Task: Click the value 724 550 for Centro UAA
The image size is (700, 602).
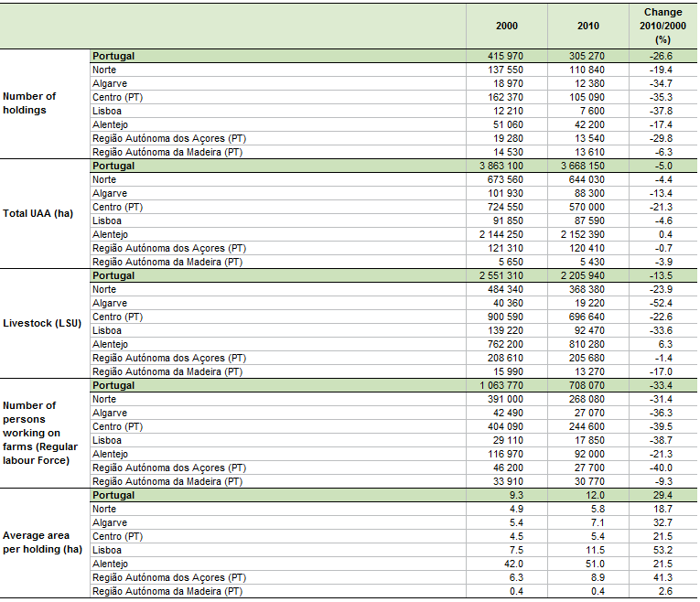Action: pyautogui.click(x=505, y=207)
